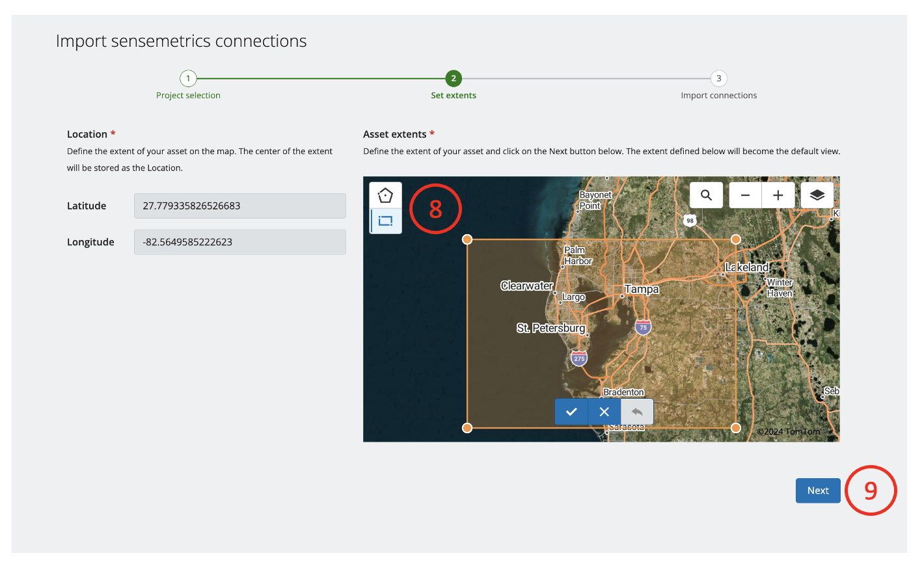Click the top-left extent corner handle
The image size is (924, 562).
point(467,239)
